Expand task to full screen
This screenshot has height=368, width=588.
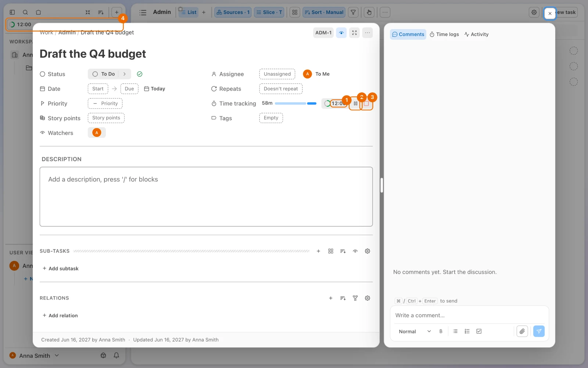click(x=354, y=33)
